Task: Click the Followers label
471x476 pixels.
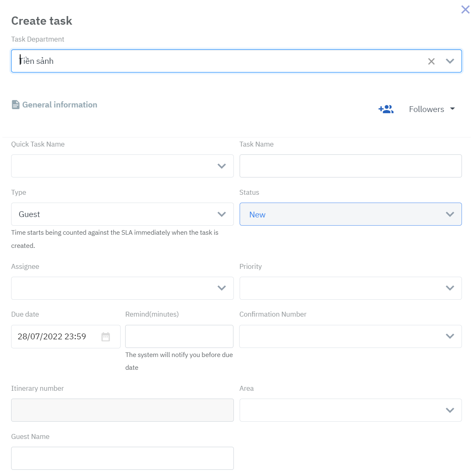Action: (427, 109)
